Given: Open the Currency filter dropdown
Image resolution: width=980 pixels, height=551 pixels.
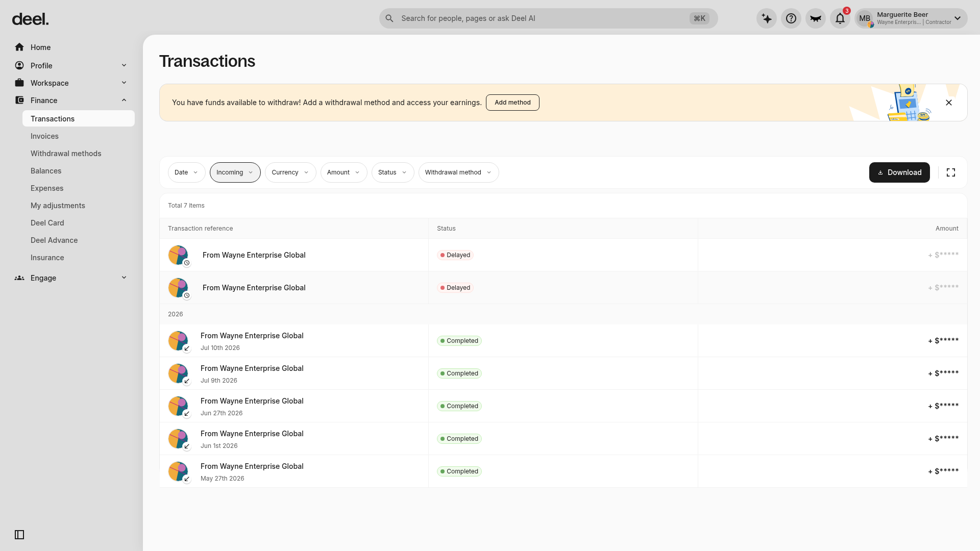Looking at the screenshot, I should (290, 172).
